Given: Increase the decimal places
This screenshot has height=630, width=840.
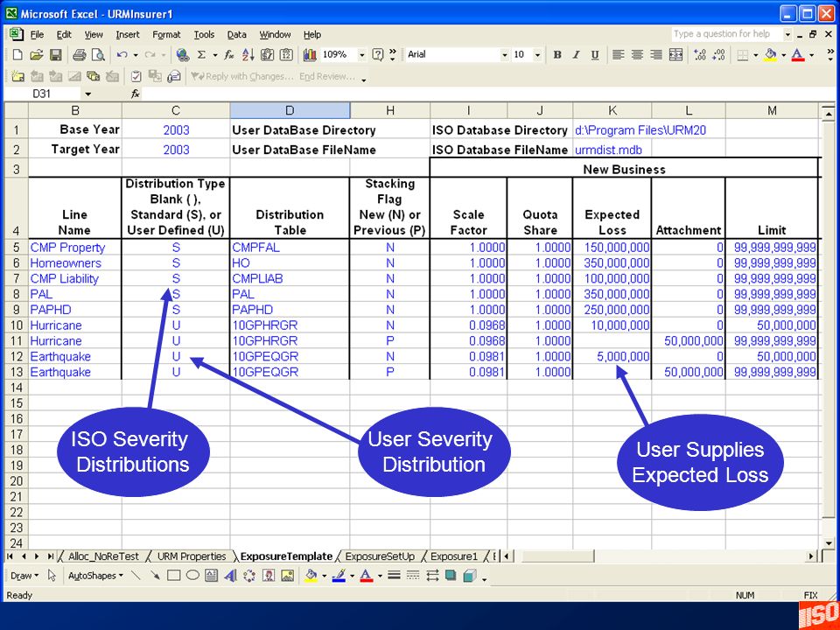Looking at the screenshot, I should click(700, 54).
